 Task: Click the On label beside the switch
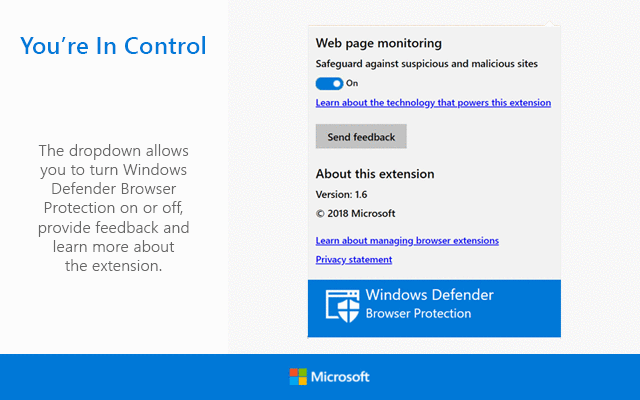point(352,84)
